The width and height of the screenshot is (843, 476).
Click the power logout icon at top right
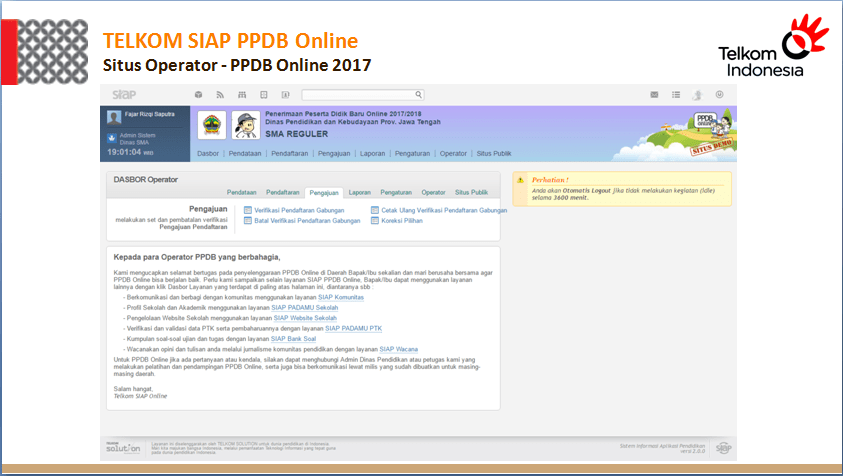[719, 94]
